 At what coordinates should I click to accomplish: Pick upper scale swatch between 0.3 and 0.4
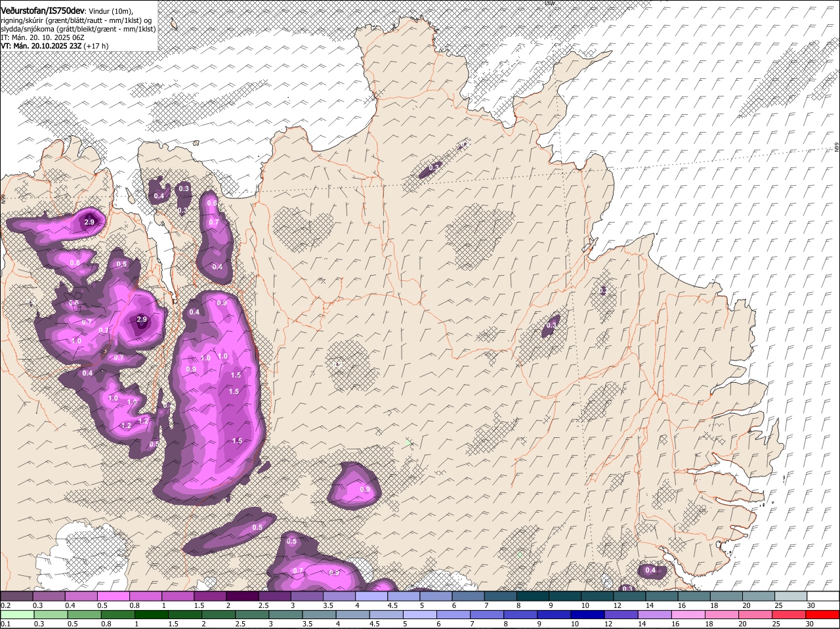click(x=49, y=596)
